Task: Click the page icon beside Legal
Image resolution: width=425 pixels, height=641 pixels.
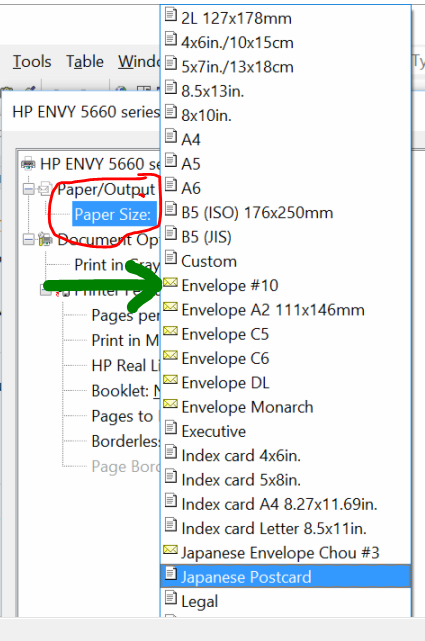Action: point(171,598)
